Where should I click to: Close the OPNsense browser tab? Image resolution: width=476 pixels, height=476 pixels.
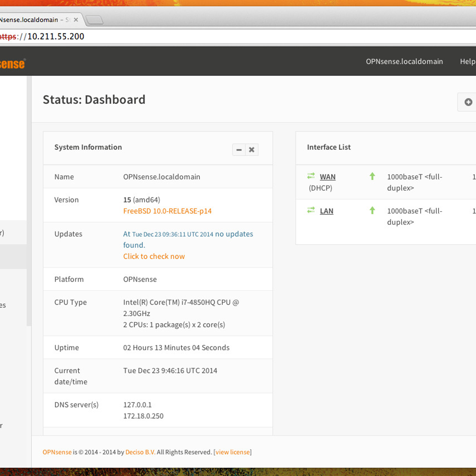coord(76,20)
